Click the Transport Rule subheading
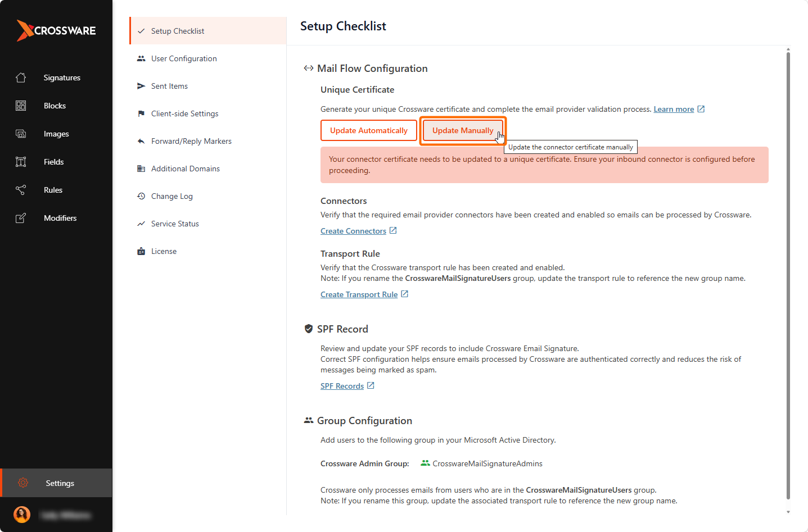 pyautogui.click(x=350, y=253)
